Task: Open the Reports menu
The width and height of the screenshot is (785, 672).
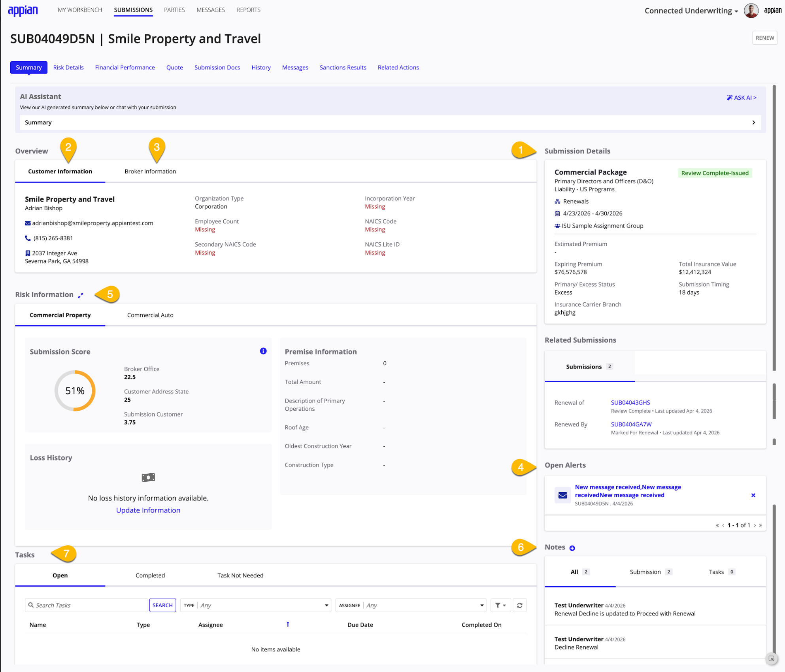Action: coord(248,10)
